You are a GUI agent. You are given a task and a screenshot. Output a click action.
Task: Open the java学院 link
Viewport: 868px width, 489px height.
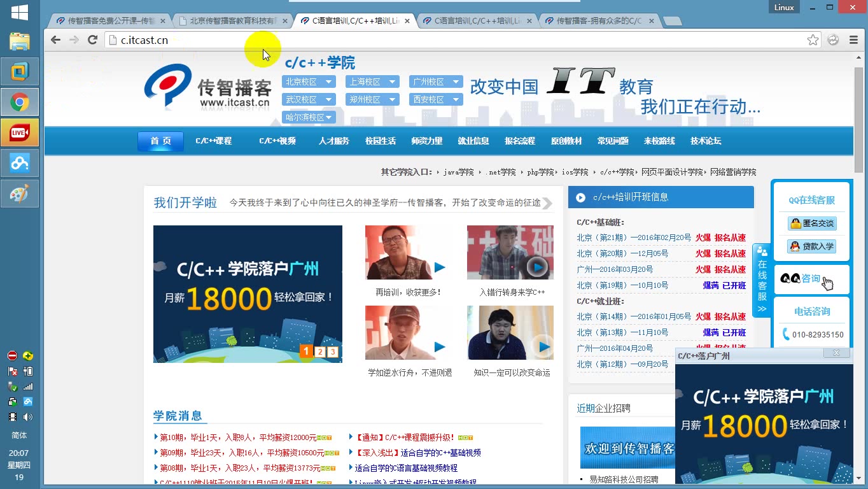point(458,172)
